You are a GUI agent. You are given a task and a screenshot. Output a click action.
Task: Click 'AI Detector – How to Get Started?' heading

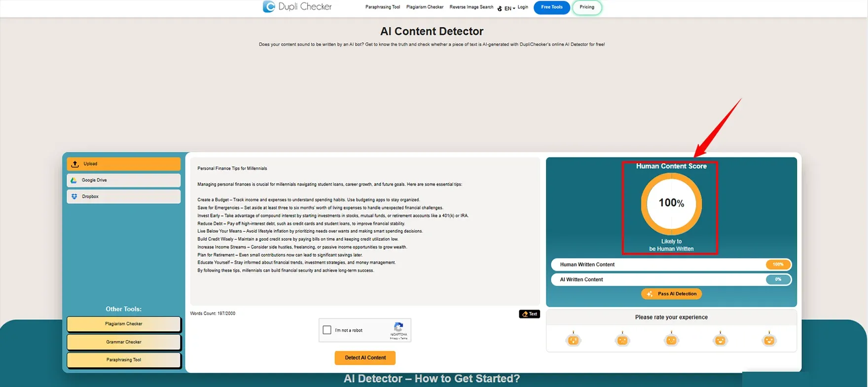[432, 379]
